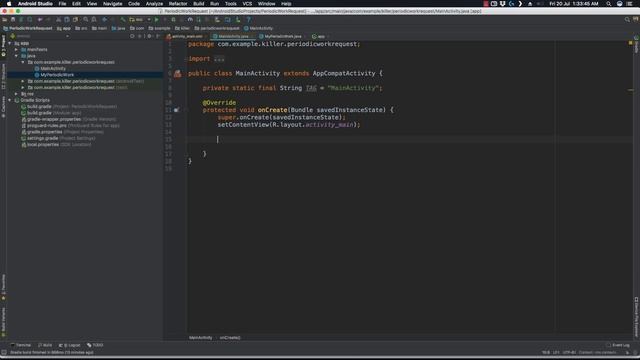Collapse the Gradle Scripts node
This screenshot has height=360, width=640.
point(10,100)
